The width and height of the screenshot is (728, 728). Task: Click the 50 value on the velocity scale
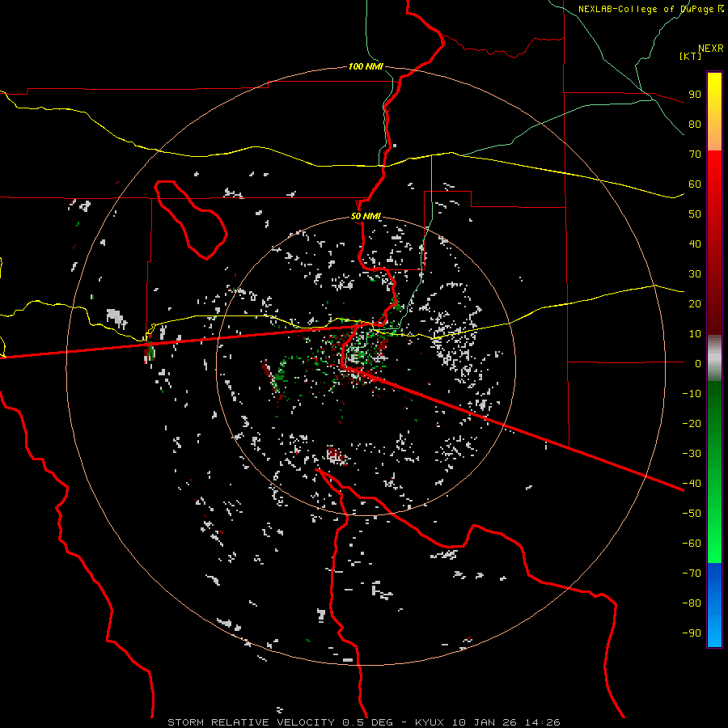click(695, 214)
